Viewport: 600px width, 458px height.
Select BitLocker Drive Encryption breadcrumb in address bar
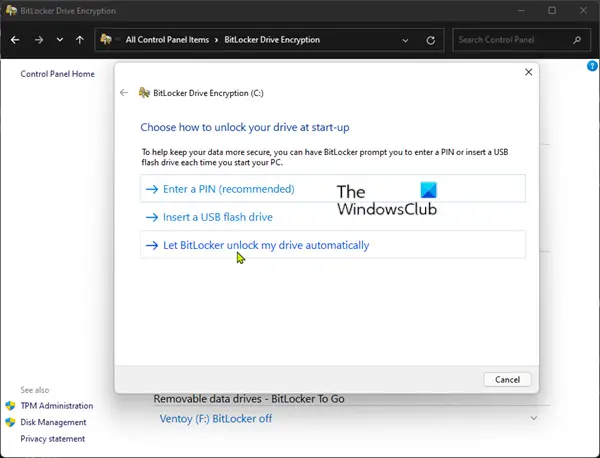coord(272,40)
